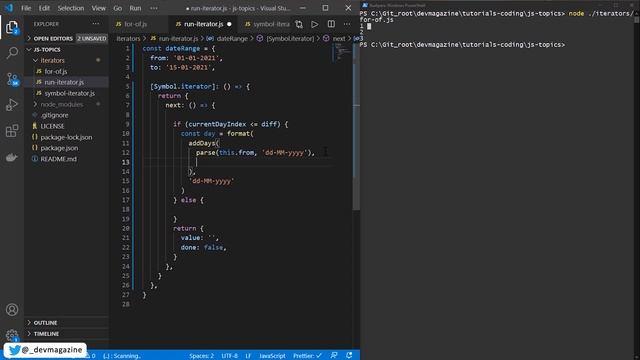Collapse the iterators folder
640x360 pixels.
click(53, 60)
